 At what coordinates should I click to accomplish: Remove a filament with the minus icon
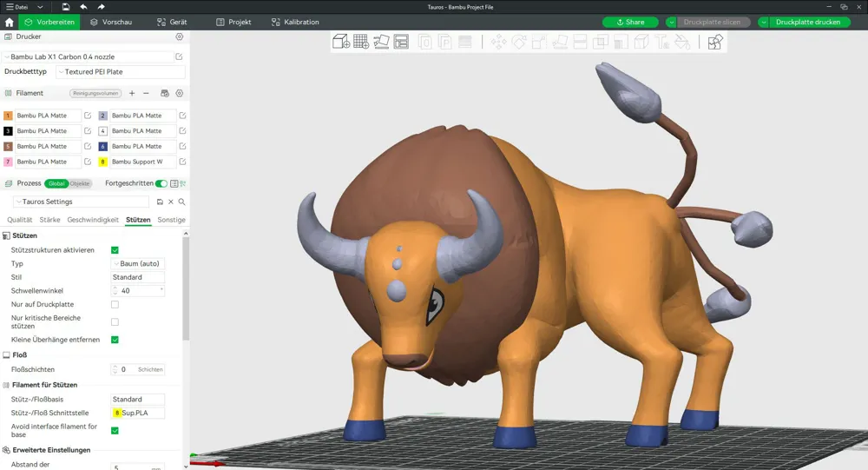pyautogui.click(x=146, y=93)
